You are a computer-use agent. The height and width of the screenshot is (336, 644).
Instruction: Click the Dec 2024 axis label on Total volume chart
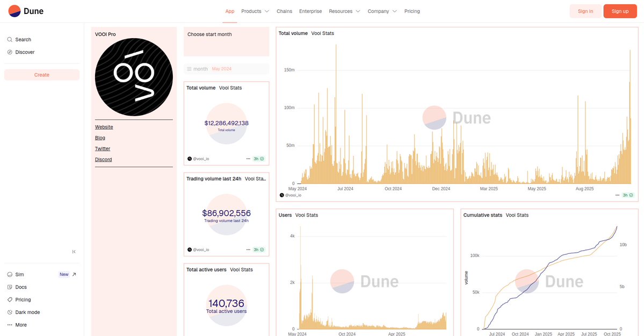[x=441, y=189]
